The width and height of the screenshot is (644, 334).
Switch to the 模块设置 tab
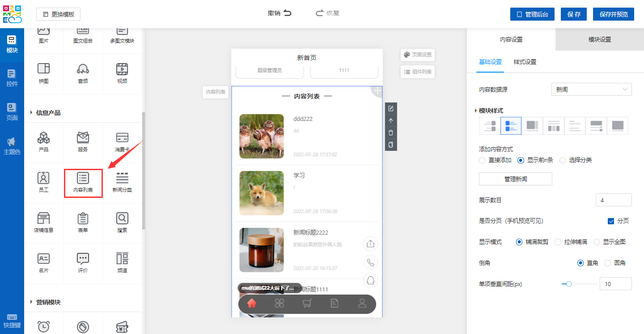[x=599, y=39]
